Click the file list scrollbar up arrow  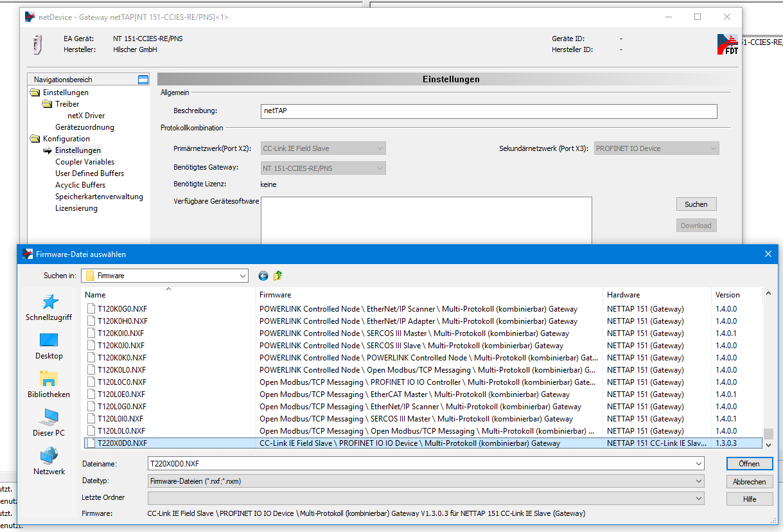tap(768, 294)
